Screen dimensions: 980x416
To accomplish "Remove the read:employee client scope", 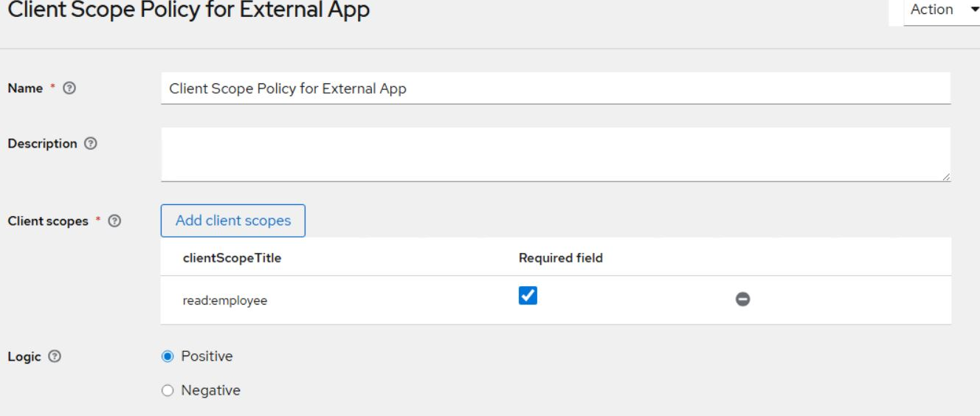I will point(742,299).
